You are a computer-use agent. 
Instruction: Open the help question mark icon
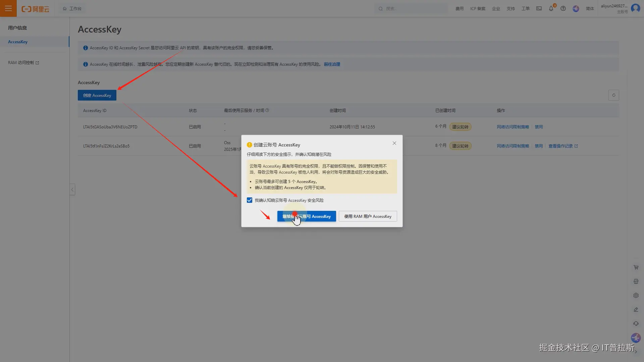563,9
